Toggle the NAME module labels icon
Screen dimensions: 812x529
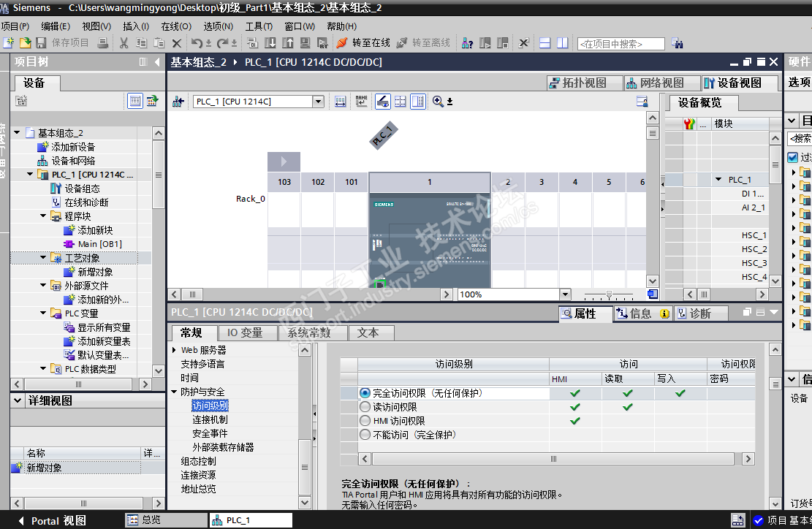(x=362, y=102)
